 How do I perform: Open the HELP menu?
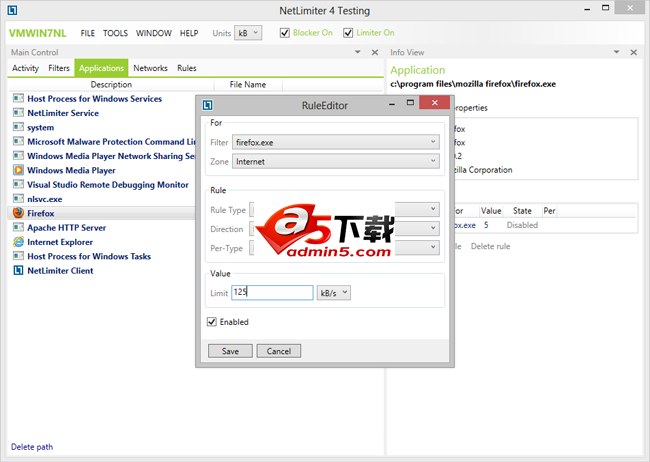(189, 33)
